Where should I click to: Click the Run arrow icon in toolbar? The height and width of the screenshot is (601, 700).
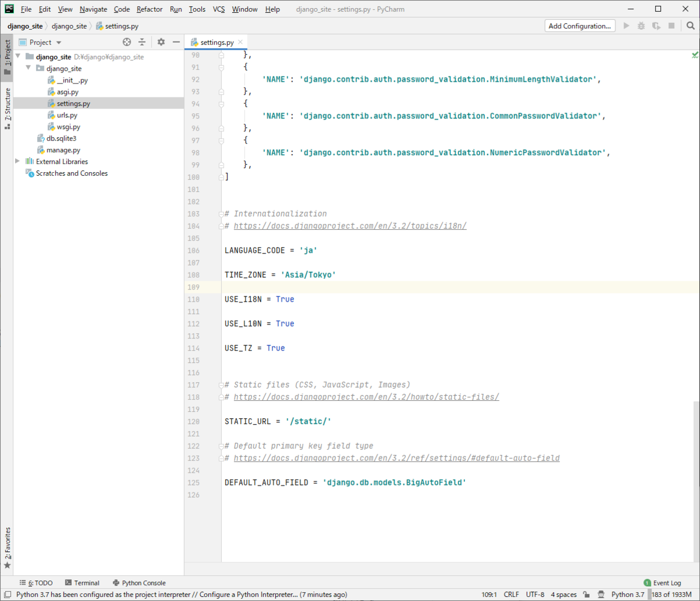pyautogui.click(x=626, y=26)
